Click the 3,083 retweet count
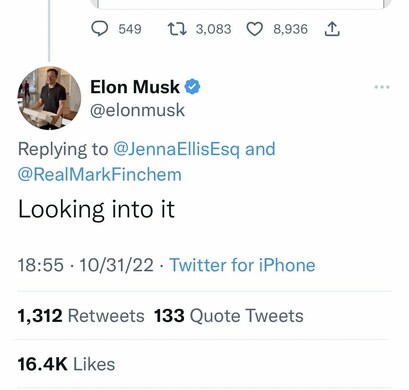The image size is (409, 390). [x=213, y=29]
